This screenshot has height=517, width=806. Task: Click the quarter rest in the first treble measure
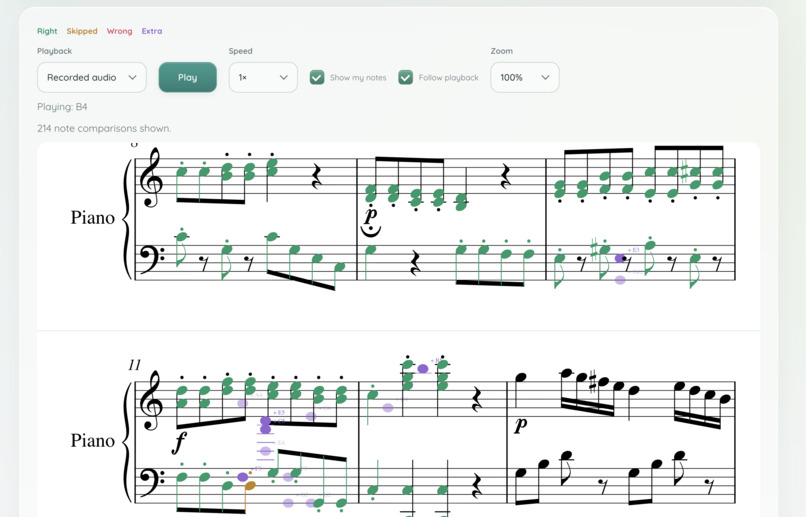[317, 178]
